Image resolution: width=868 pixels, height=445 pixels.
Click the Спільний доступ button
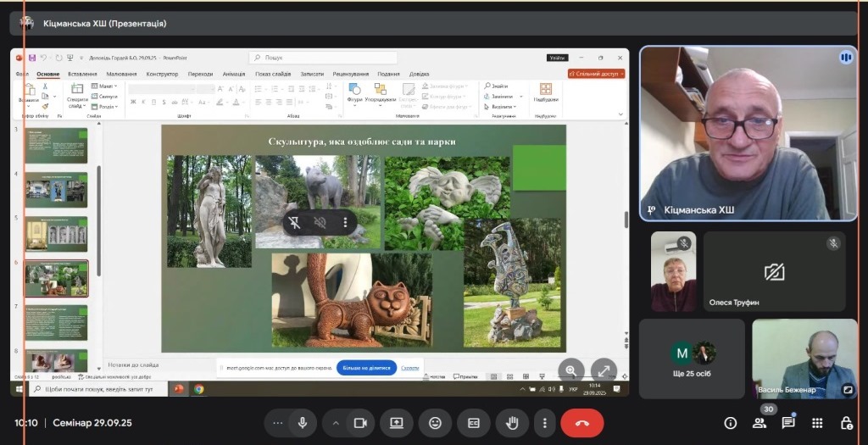tap(596, 74)
